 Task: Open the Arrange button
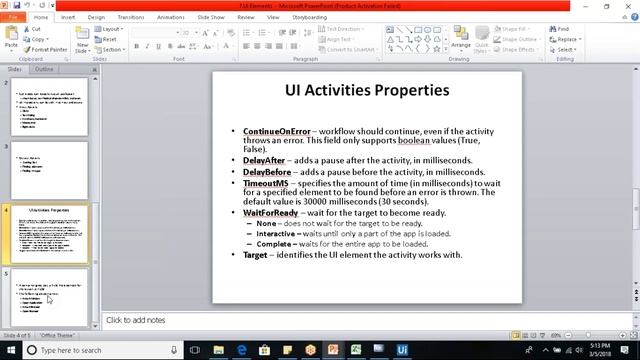pos(461,39)
